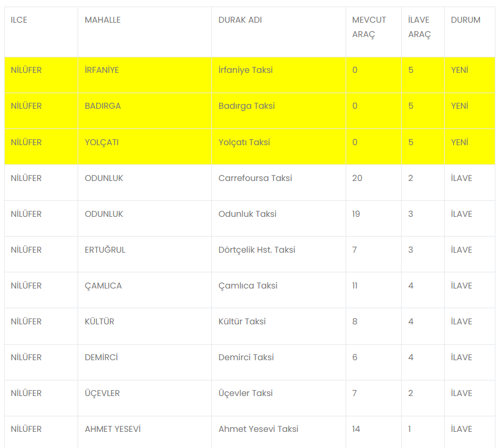The height and width of the screenshot is (448, 502).
Task: Select the Yolçatı Taksi cell
Action: click(x=244, y=142)
